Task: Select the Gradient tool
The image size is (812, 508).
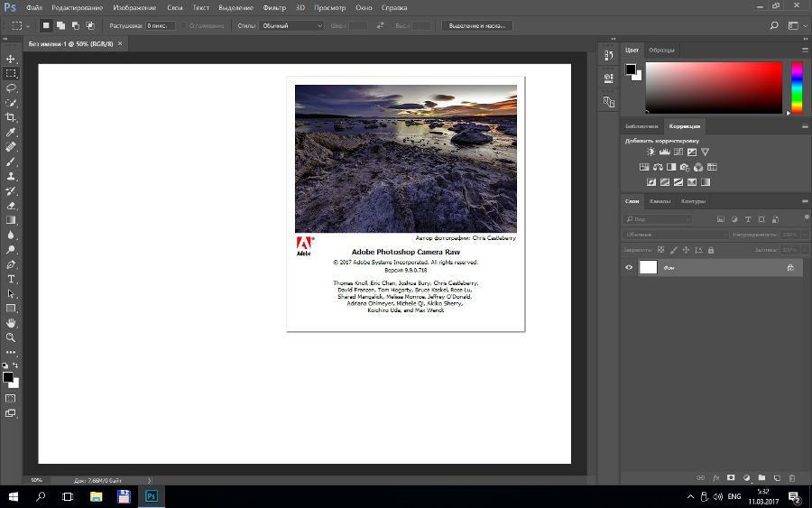Action: [10, 220]
